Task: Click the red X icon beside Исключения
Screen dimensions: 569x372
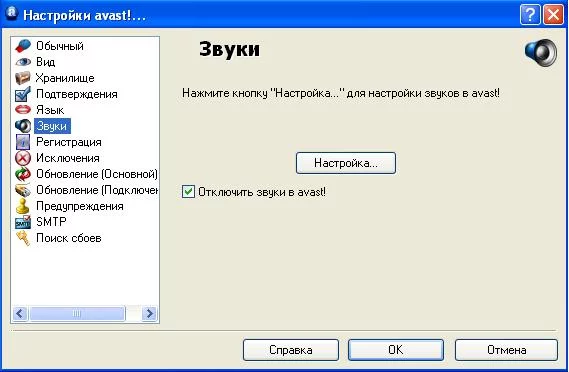Action: click(x=23, y=158)
